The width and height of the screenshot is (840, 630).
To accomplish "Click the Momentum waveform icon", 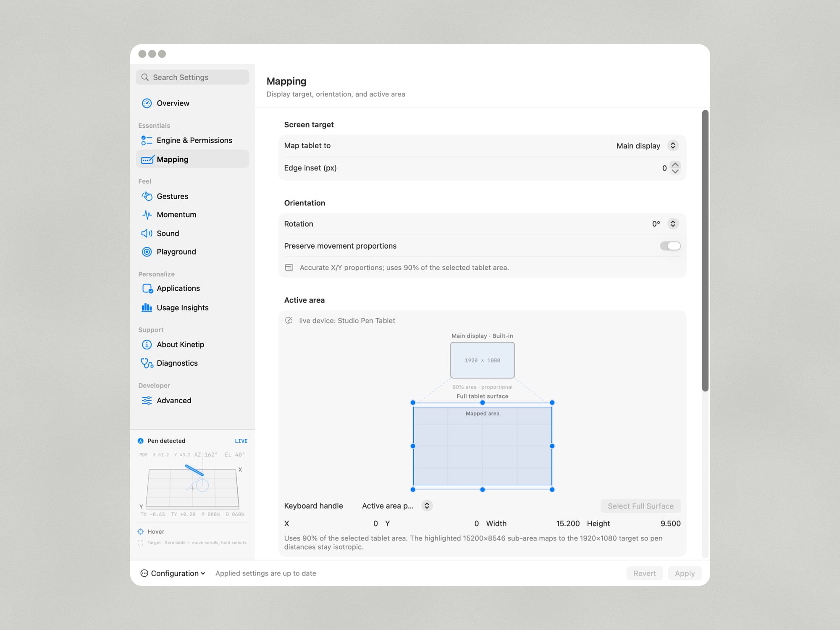I will (x=147, y=215).
